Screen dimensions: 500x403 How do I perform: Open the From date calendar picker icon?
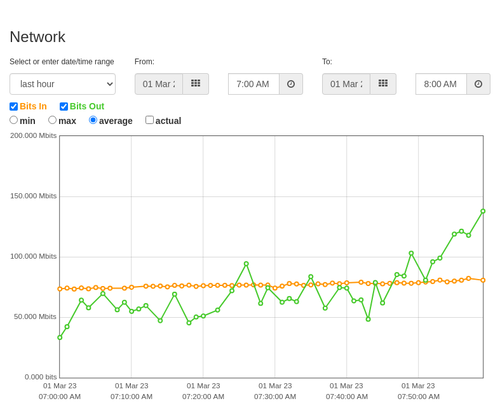click(x=196, y=84)
